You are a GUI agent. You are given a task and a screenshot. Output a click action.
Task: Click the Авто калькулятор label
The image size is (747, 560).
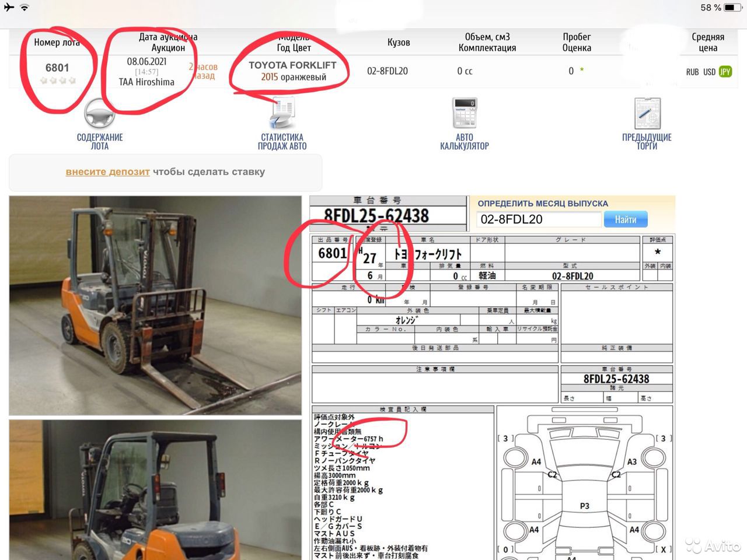(465, 141)
